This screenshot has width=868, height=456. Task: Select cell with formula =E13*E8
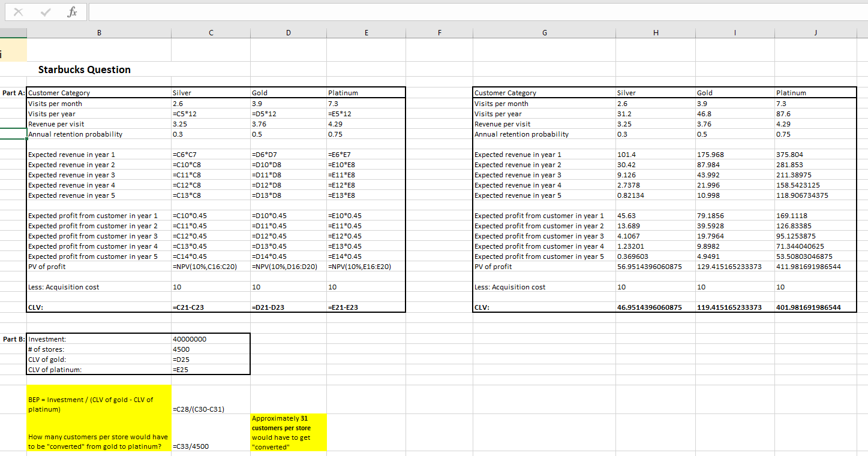click(x=366, y=195)
